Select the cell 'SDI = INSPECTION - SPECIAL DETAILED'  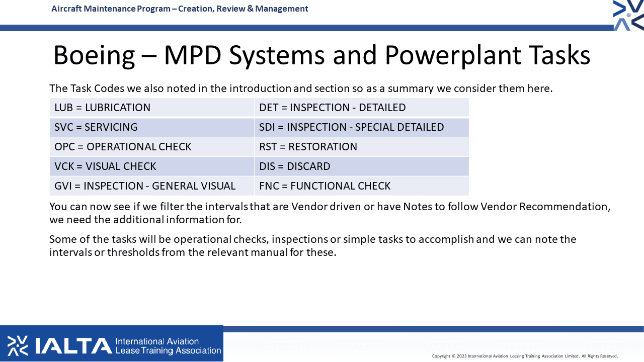pyautogui.click(x=362, y=127)
